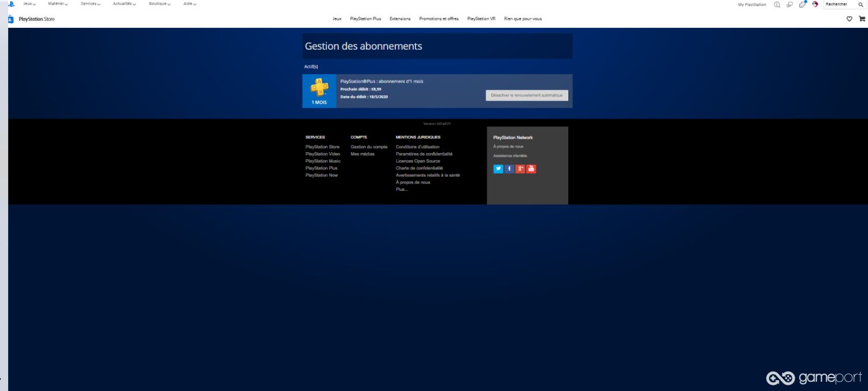Viewport: 868px width, 391px height.
Task: Open PlayStation Plus in store navigation
Action: point(366,19)
